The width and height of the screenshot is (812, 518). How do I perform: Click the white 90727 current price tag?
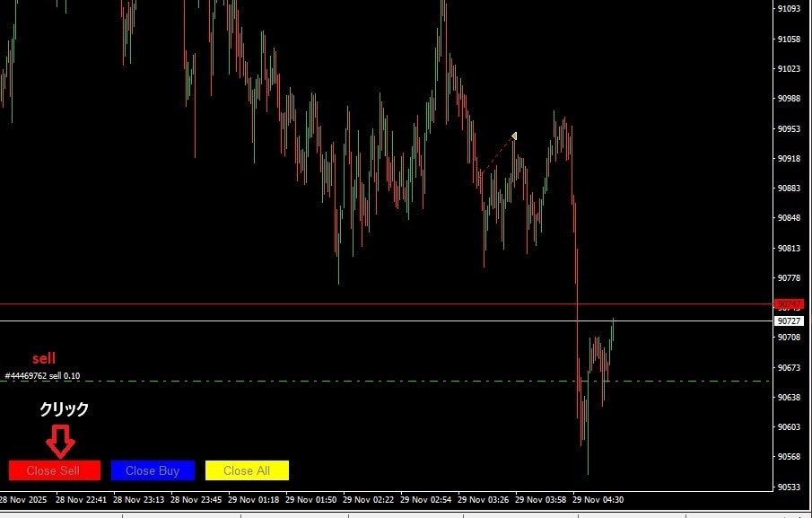click(790, 321)
